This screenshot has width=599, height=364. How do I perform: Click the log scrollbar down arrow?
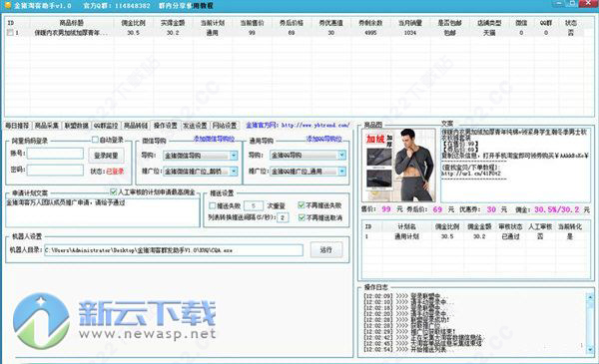(x=590, y=349)
